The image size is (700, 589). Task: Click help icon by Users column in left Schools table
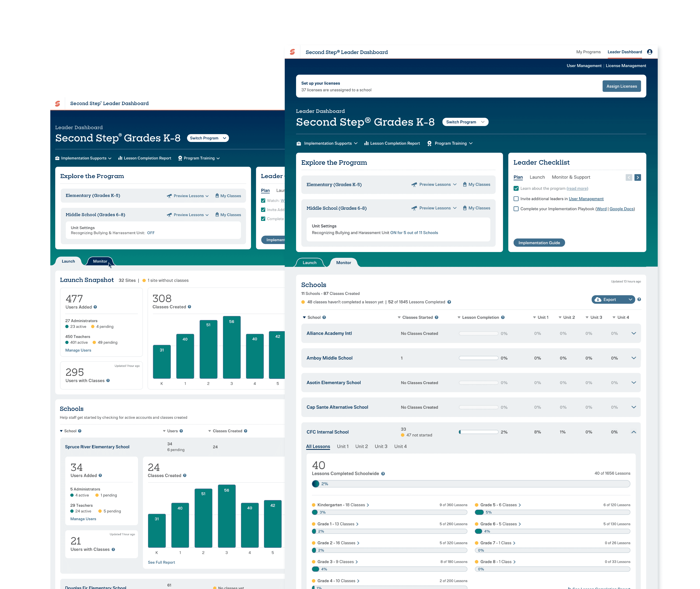point(181,431)
